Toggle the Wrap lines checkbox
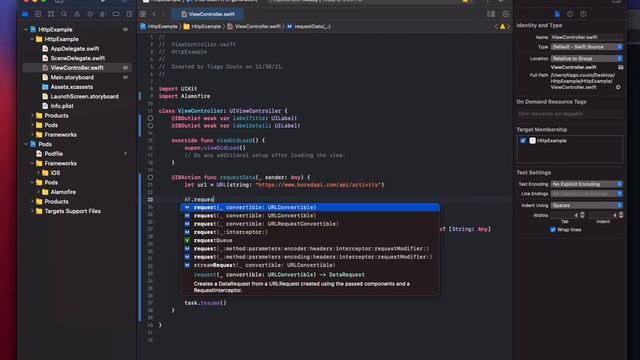The image size is (640, 360). [x=553, y=229]
